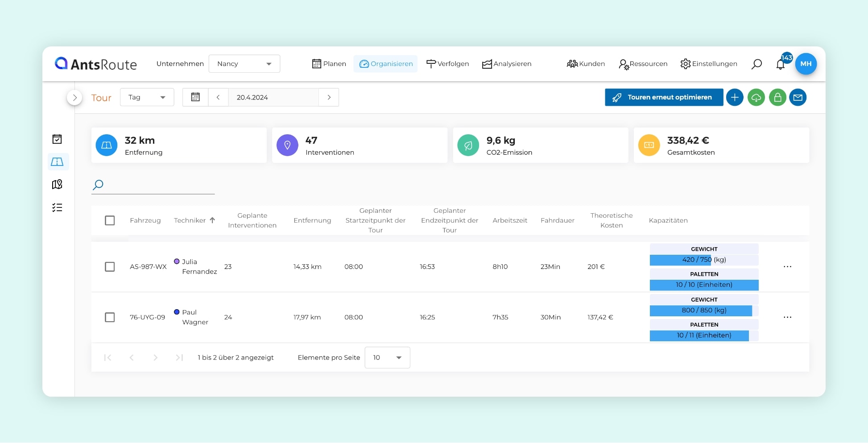
Task: Expand the Tag view dropdown
Action: (x=147, y=97)
